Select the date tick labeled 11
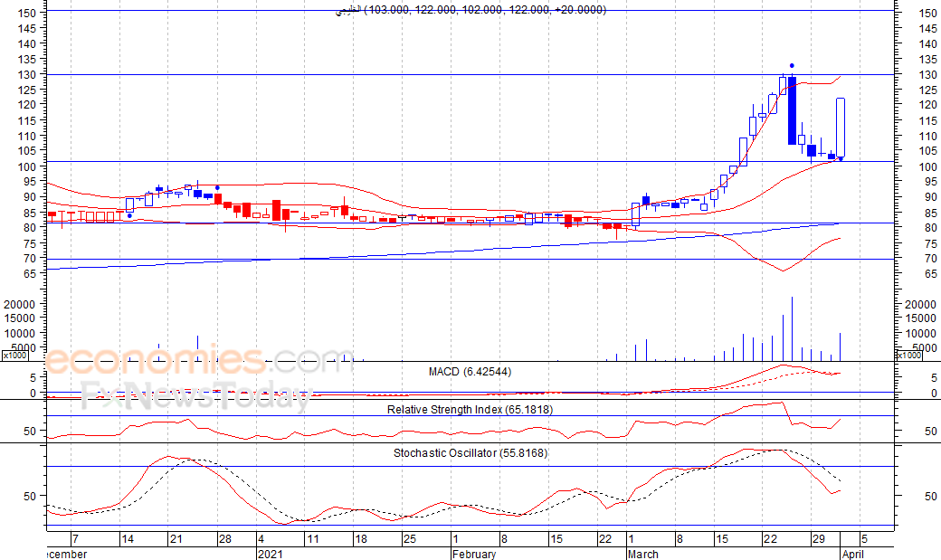 [313, 539]
